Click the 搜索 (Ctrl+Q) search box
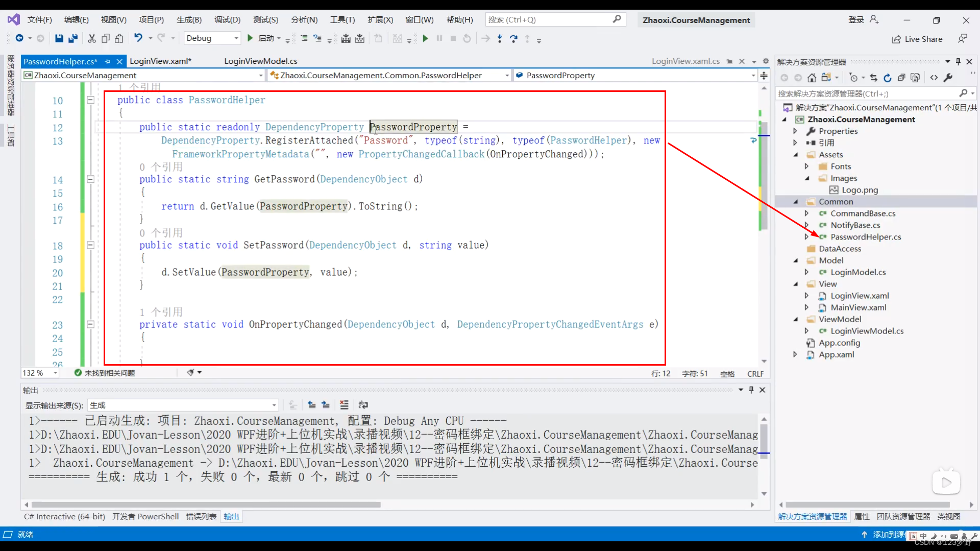Screen dimensions: 980x551 point(555,20)
